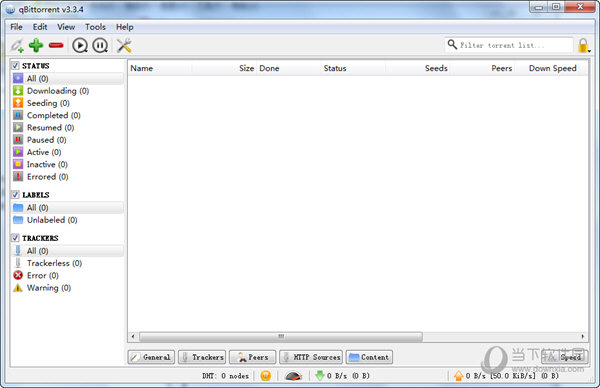
Task: Select the Errored (0) status filter
Action: [68, 176]
